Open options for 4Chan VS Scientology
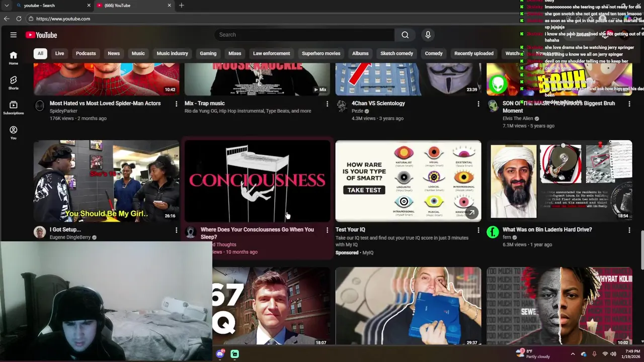644x362 pixels. (x=478, y=104)
